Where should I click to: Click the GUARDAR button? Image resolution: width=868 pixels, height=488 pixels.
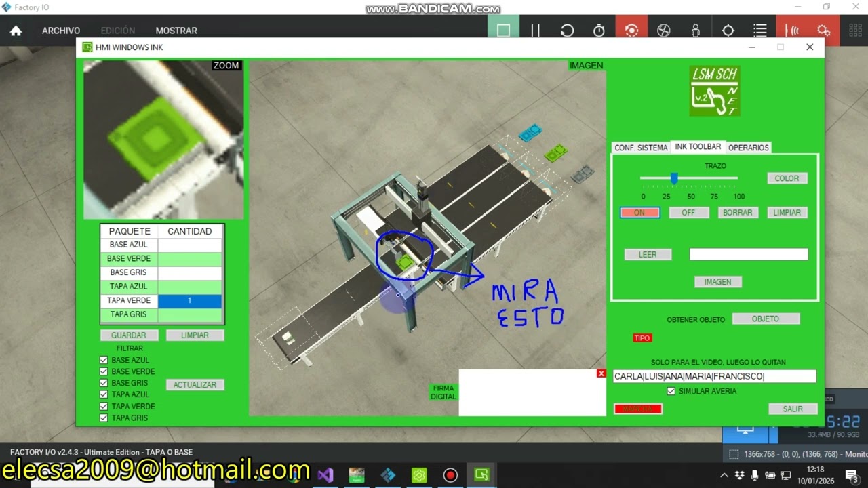129,335
